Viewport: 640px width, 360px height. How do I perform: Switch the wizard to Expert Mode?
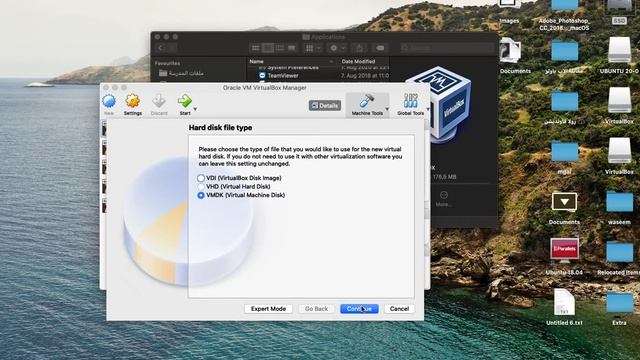pyautogui.click(x=268, y=309)
